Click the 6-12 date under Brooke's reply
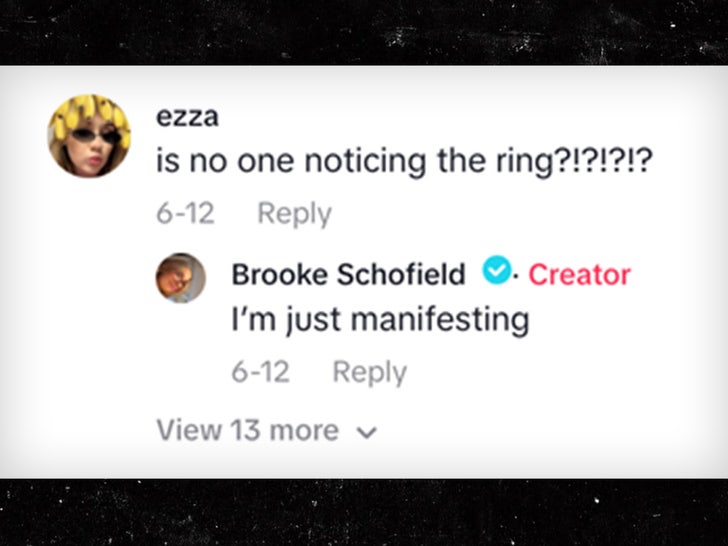 260,372
